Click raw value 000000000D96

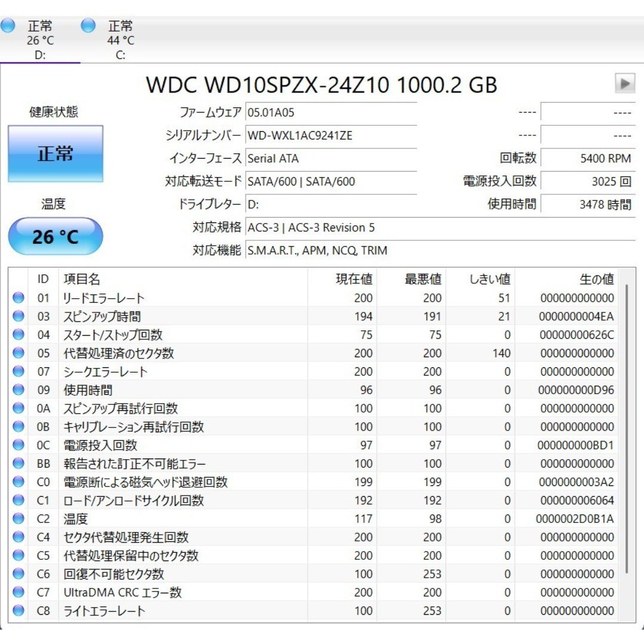pyautogui.click(x=576, y=390)
